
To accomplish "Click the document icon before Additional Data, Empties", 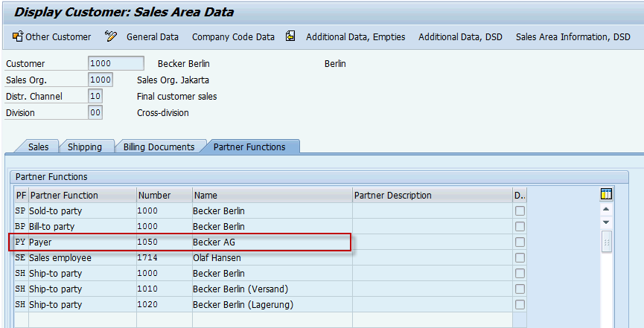I will pos(290,36).
